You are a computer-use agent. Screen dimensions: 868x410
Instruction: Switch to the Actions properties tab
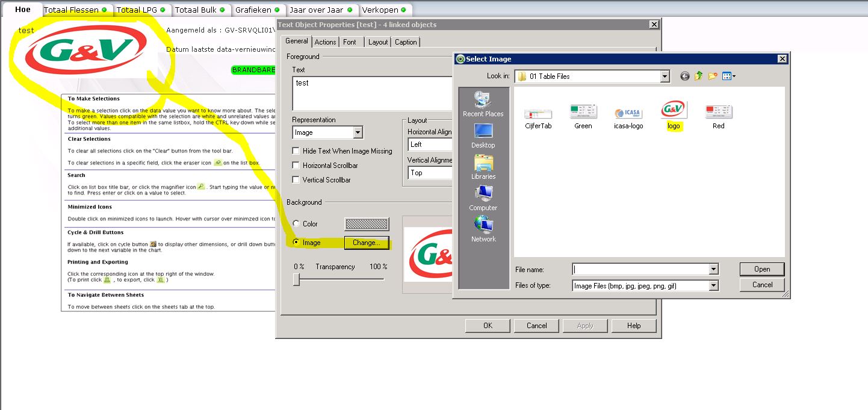(x=325, y=42)
